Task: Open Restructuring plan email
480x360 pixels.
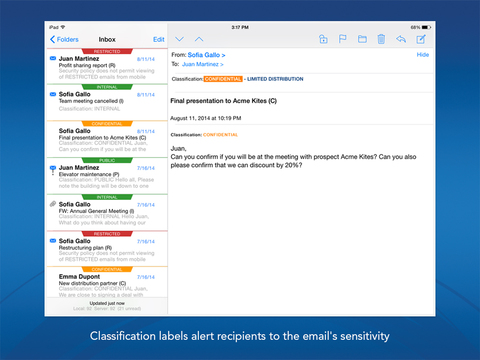Action: [x=107, y=249]
